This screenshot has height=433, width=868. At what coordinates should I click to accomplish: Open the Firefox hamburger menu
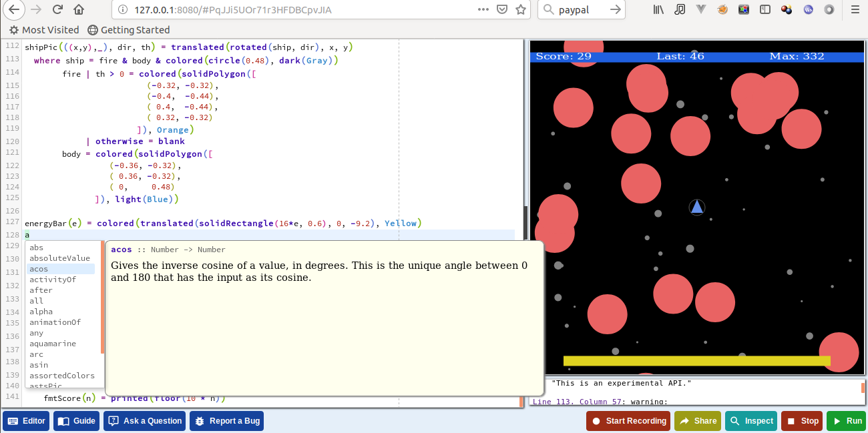pos(855,10)
